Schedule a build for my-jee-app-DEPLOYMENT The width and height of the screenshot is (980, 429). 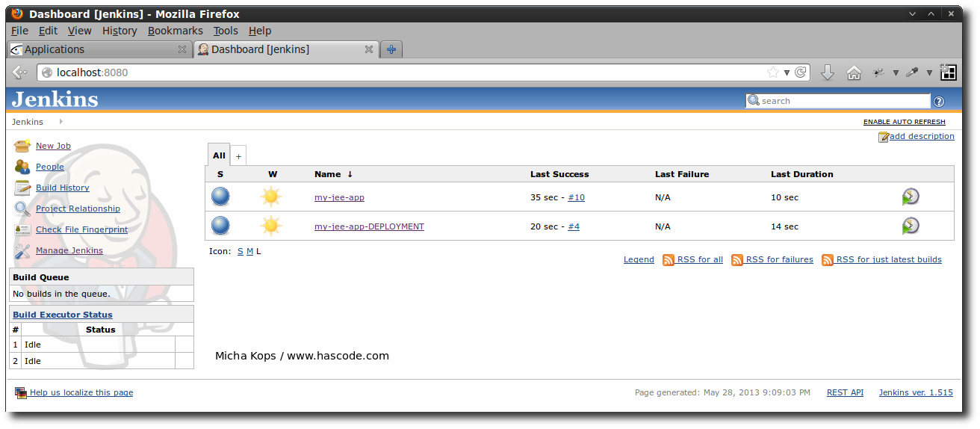(910, 226)
